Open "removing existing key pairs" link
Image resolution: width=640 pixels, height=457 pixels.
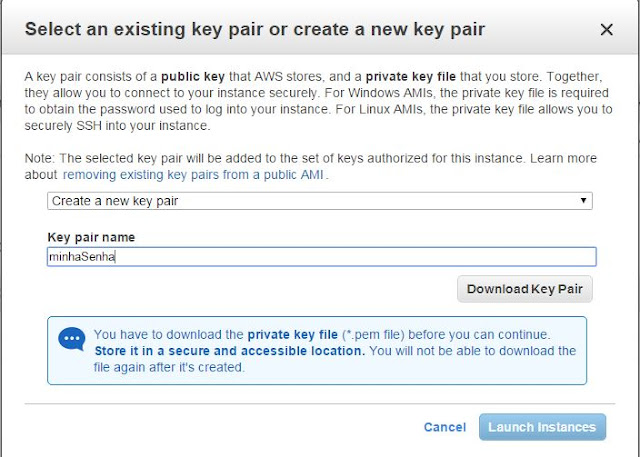pos(195,174)
